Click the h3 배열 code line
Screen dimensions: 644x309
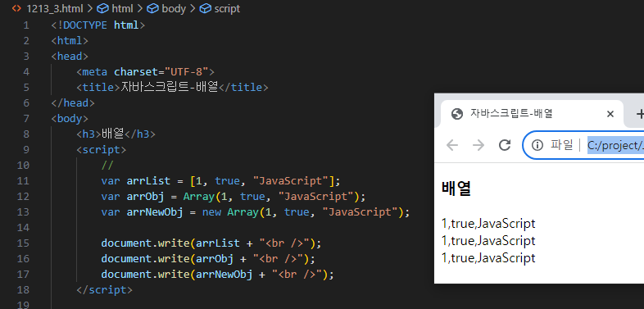tap(116, 134)
